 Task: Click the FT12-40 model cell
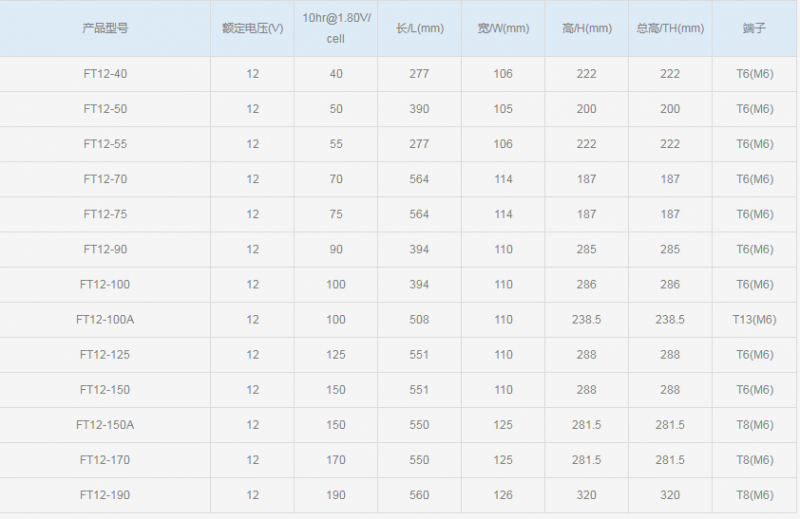tap(105, 74)
